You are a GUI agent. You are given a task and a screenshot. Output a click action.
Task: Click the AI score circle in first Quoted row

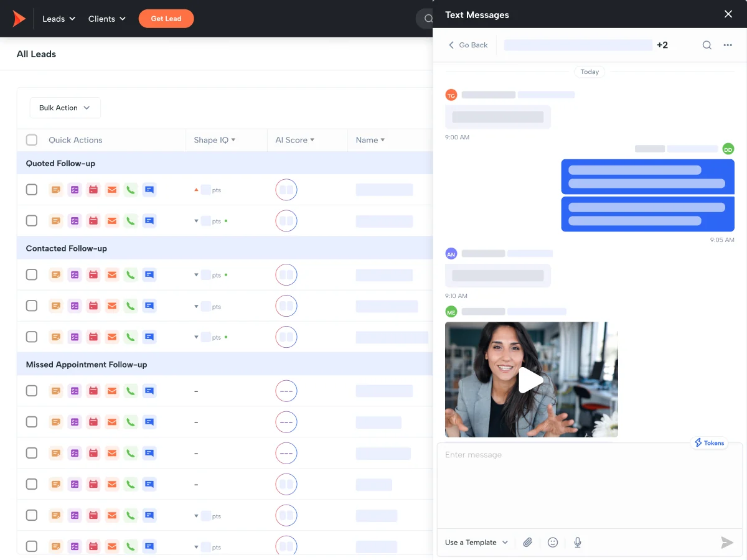(286, 190)
